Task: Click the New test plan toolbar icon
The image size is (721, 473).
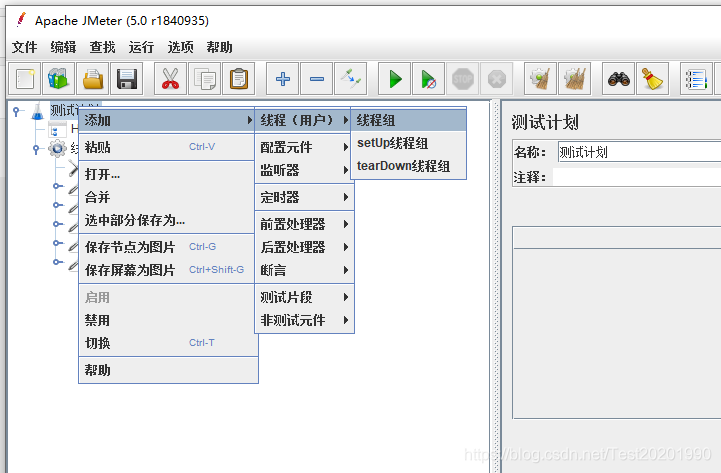Action: (25, 79)
